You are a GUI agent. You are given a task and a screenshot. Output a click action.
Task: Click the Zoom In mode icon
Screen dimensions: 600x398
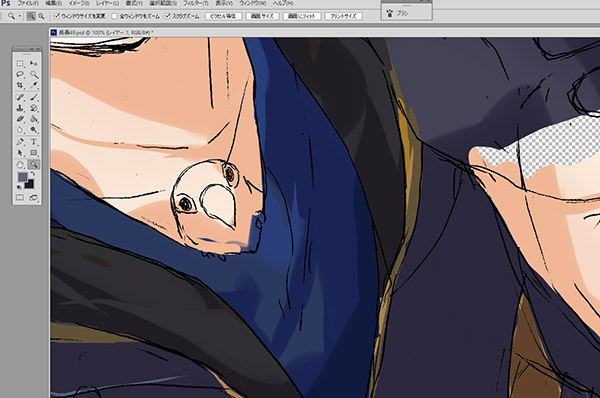(x=31, y=16)
